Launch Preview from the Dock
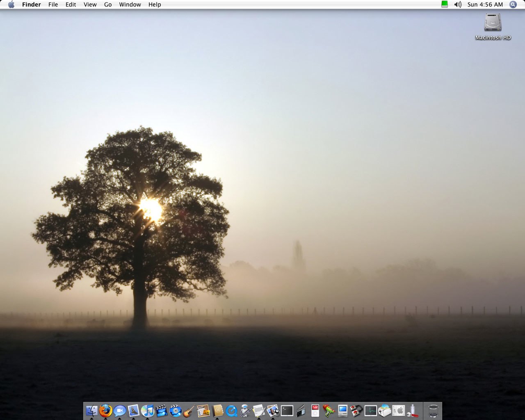 coord(273,411)
